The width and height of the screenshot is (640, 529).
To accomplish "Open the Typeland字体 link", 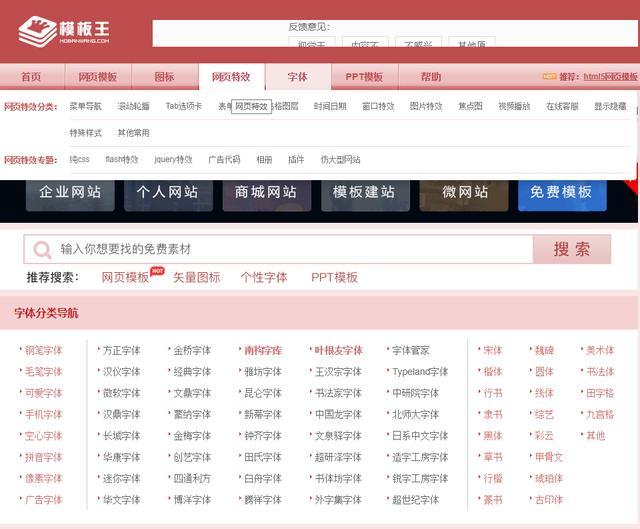I will click(x=420, y=372).
